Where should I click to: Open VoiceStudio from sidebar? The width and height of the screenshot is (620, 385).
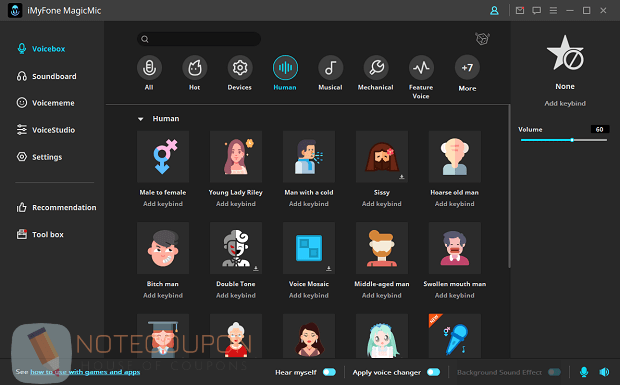click(45, 130)
